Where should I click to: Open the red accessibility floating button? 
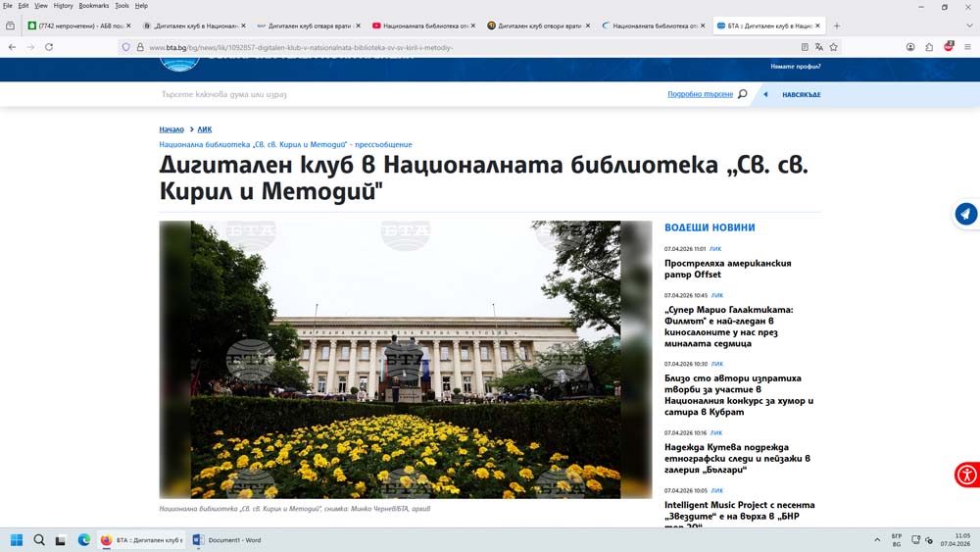967,475
